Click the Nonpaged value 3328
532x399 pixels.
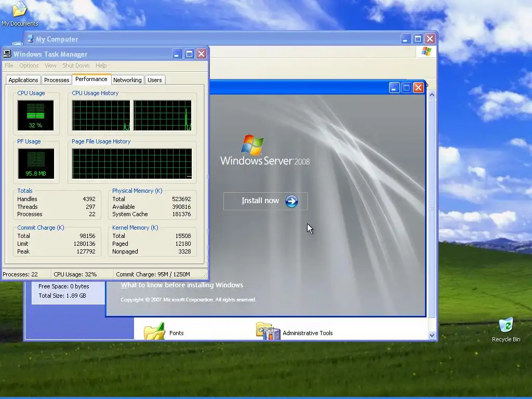pos(184,251)
